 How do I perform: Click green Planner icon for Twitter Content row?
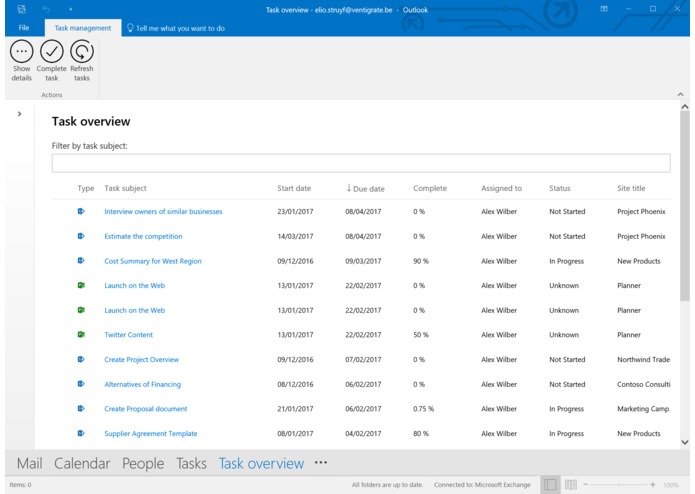click(x=81, y=335)
